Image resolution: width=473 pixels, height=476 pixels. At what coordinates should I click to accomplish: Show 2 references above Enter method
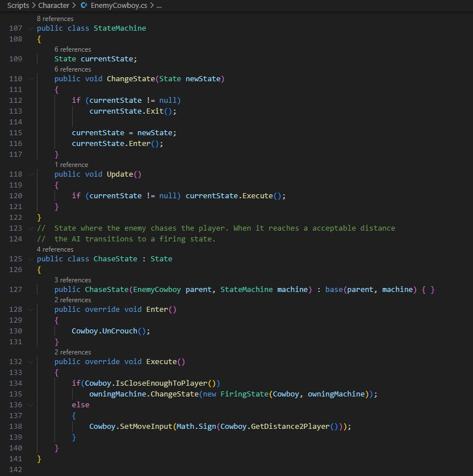click(73, 300)
